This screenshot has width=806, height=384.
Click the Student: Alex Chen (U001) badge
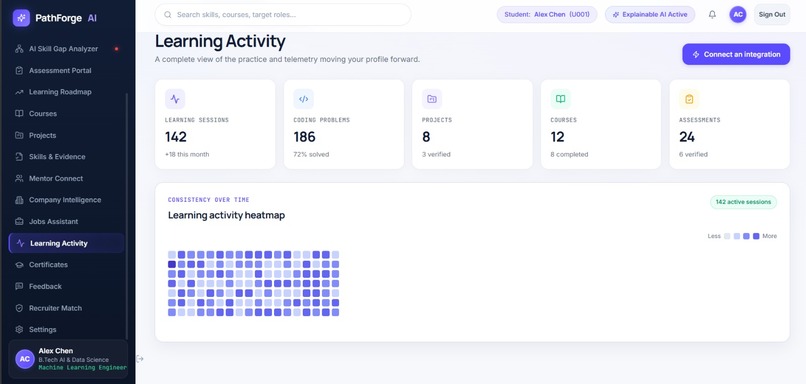547,14
